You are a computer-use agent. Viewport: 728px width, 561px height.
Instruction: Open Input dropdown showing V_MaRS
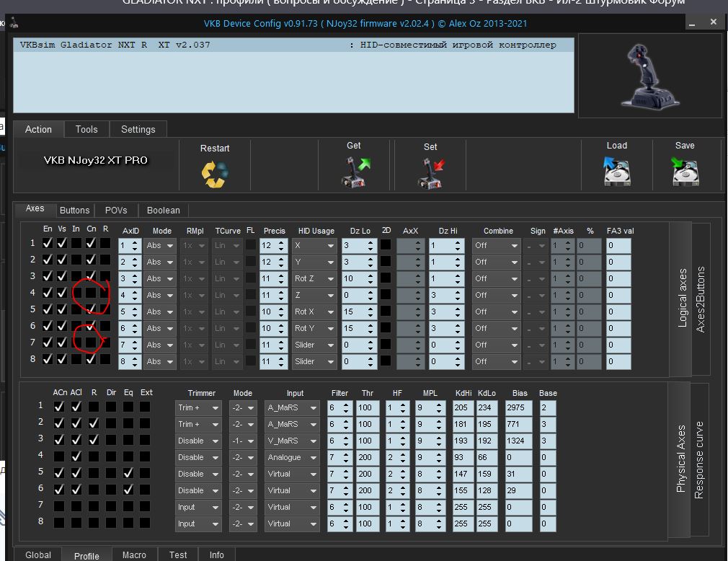click(x=292, y=441)
